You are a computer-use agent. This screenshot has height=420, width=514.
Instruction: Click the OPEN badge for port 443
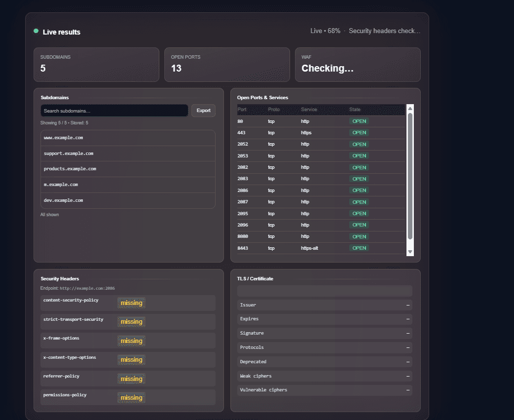click(359, 132)
